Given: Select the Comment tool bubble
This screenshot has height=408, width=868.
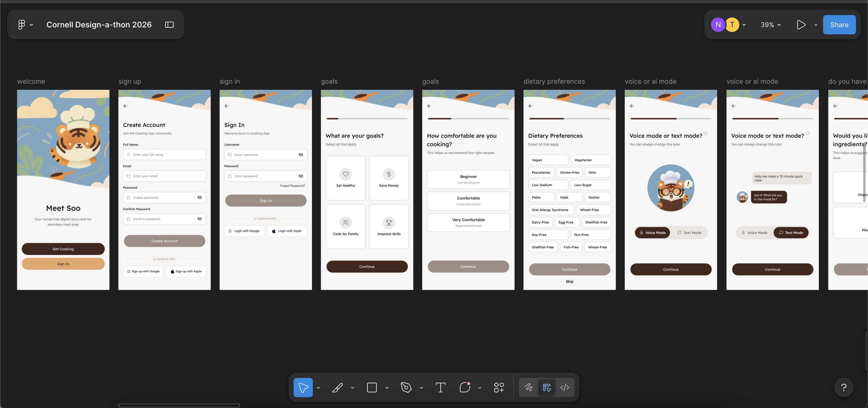Looking at the screenshot, I should [465, 388].
